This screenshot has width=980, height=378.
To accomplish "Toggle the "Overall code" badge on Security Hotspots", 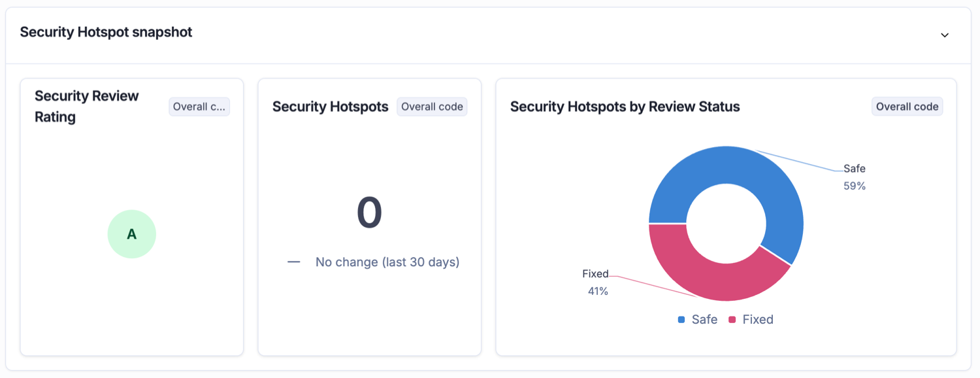I will click(x=432, y=106).
